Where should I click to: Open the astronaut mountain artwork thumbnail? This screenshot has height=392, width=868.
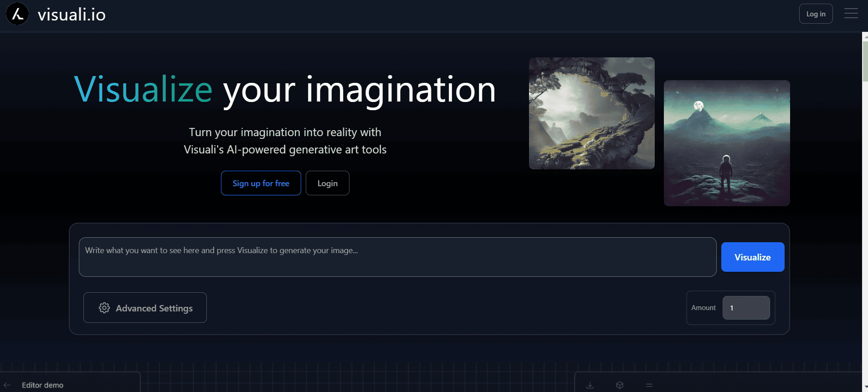click(727, 143)
